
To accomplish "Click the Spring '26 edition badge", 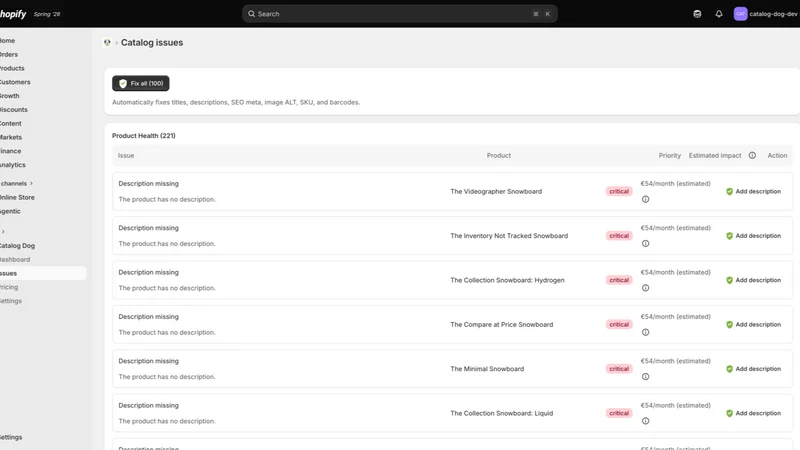I will (x=47, y=14).
